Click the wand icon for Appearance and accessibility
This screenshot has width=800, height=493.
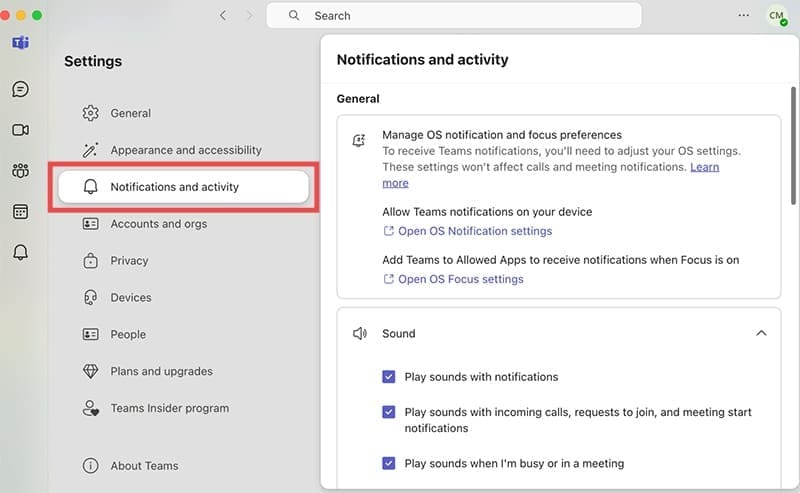tap(90, 150)
